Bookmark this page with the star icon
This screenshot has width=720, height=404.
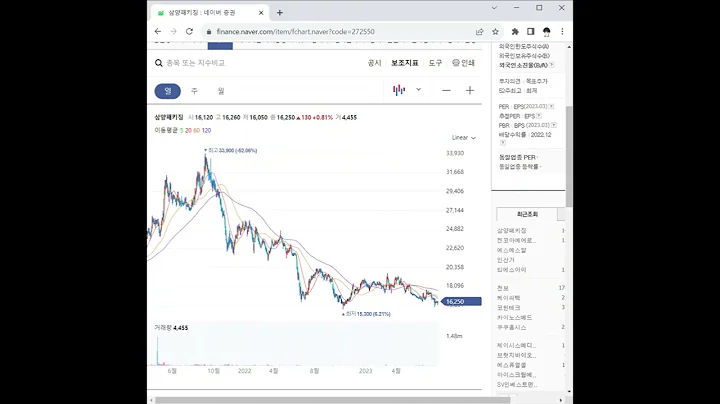(495, 32)
